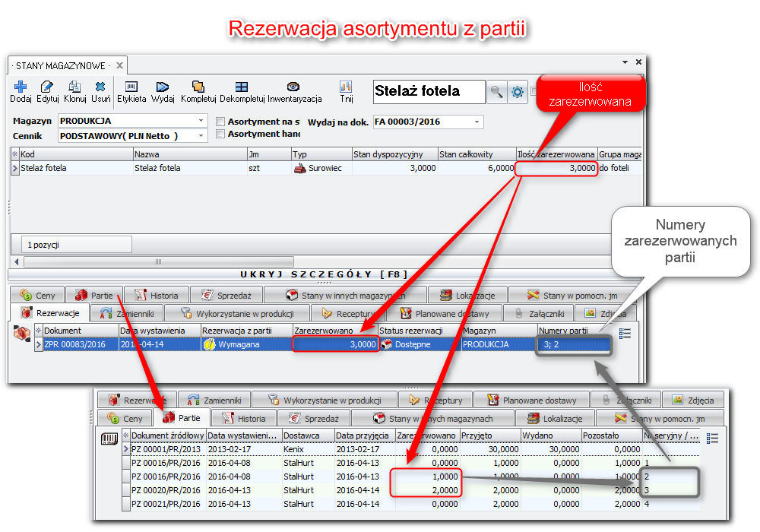
Task: Click the magnifier search icon
Action: coord(496,92)
